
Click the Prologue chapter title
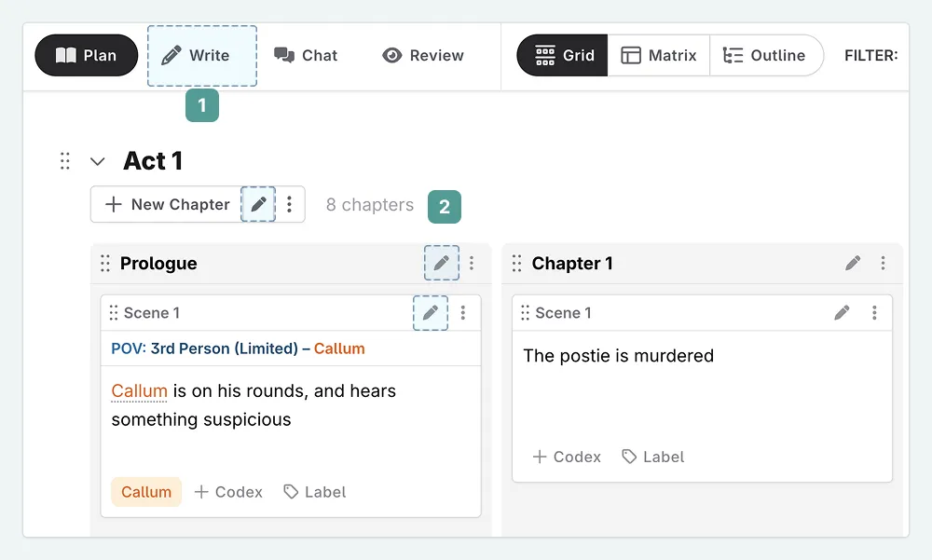[x=158, y=264]
